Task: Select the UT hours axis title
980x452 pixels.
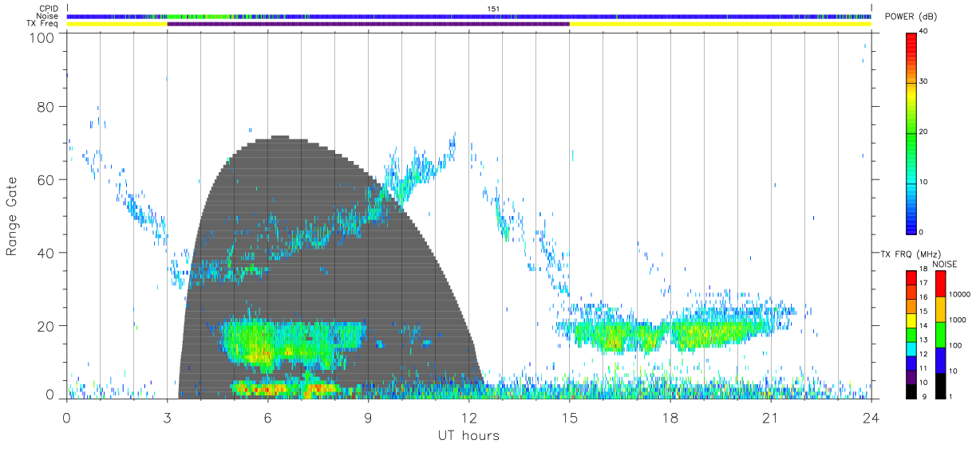Action: 468,435
